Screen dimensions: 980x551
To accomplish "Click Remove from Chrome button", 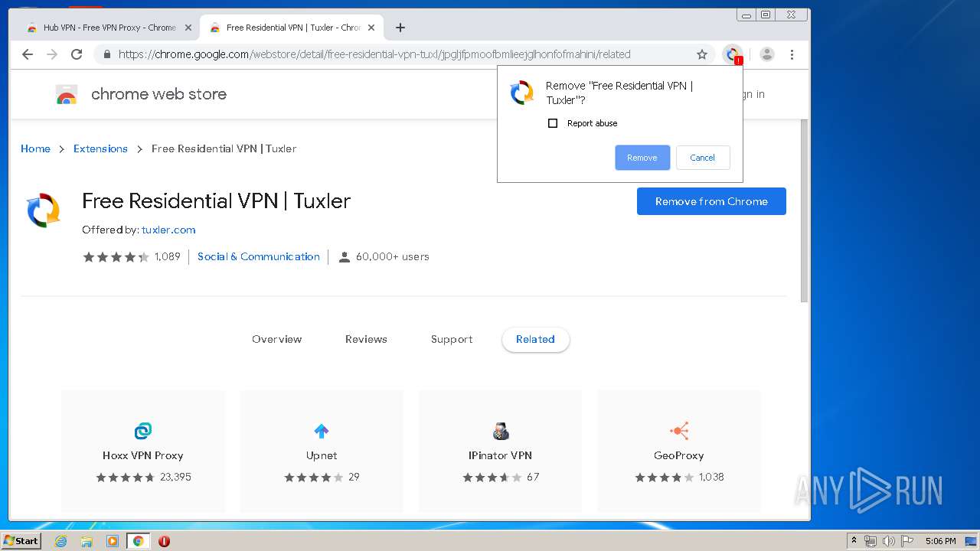I will [711, 201].
